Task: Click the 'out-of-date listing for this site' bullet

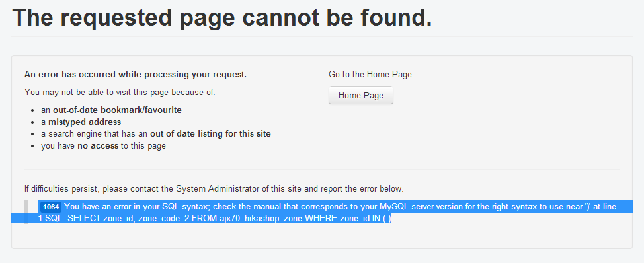Action: tap(156, 133)
